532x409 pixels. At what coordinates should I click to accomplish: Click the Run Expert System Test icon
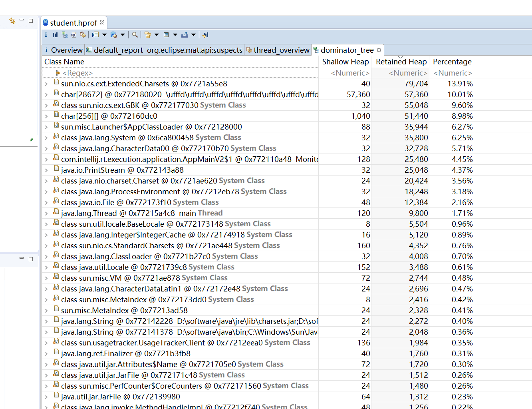click(95, 35)
